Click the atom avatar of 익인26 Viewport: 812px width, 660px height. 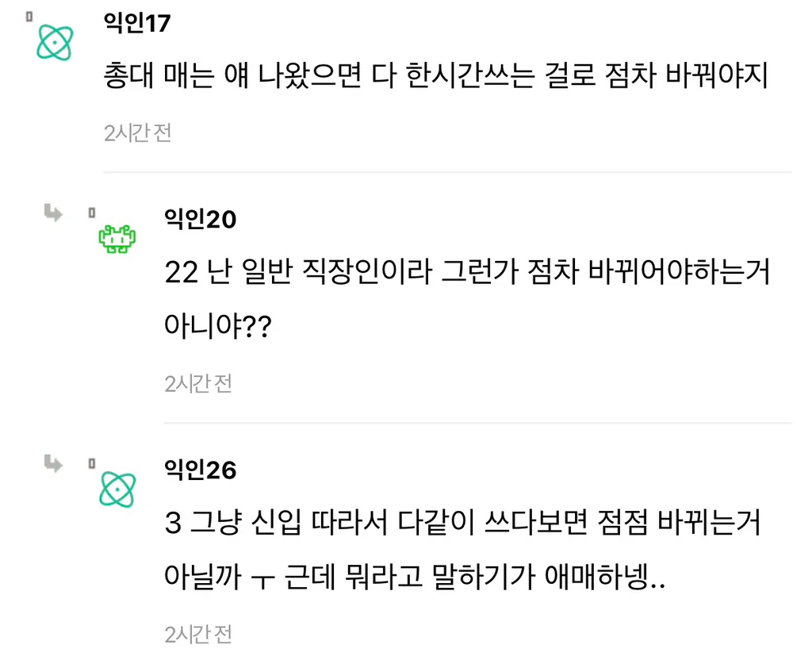117,489
